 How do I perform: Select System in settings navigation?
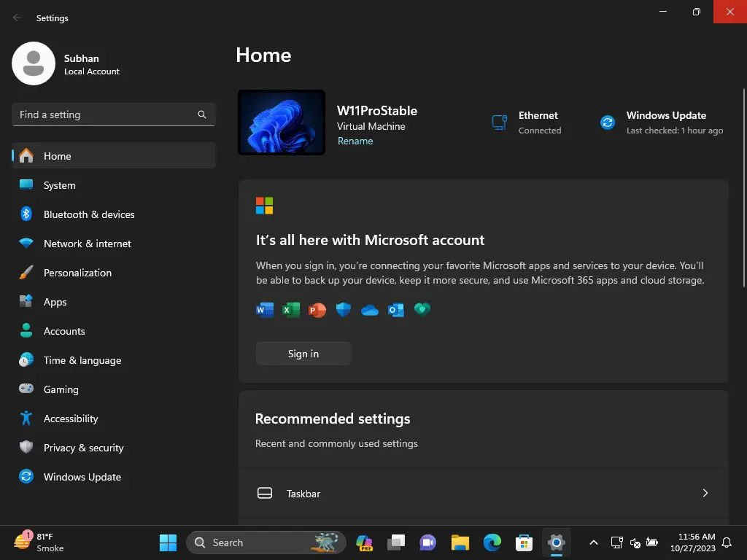(x=114, y=184)
